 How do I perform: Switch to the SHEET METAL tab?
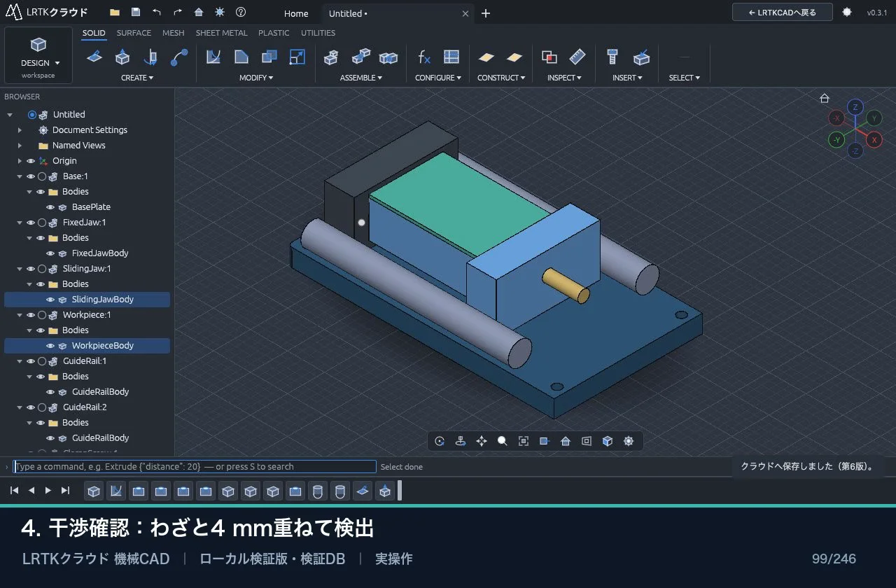point(221,33)
